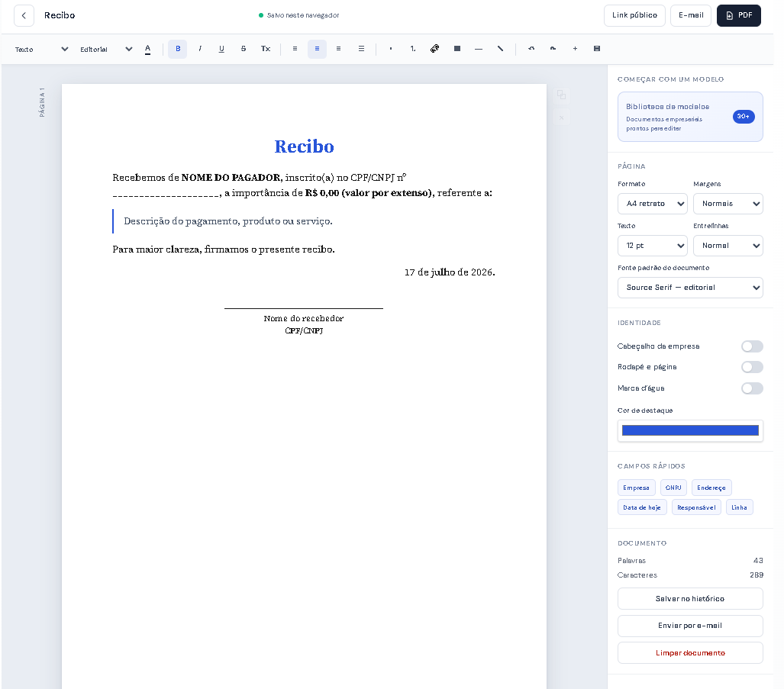
Task: Open the Margens Normais dropdown
Action: pos(728,204)
